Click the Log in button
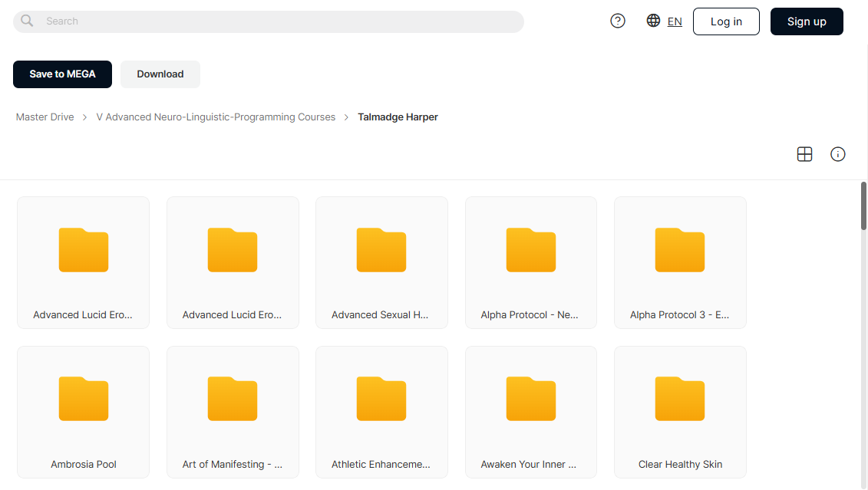The width and height of the screenshot is (868, 490). (x=726, y=21)
